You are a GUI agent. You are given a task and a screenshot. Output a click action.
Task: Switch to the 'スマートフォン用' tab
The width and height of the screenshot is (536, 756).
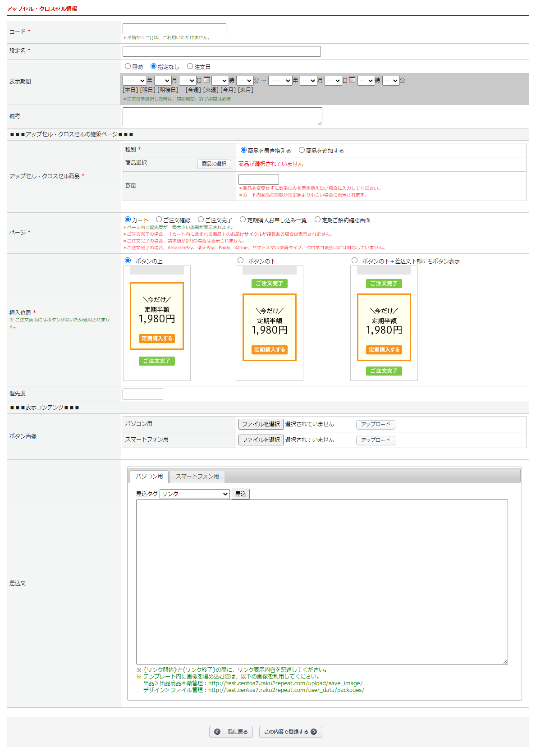(197, 477)
